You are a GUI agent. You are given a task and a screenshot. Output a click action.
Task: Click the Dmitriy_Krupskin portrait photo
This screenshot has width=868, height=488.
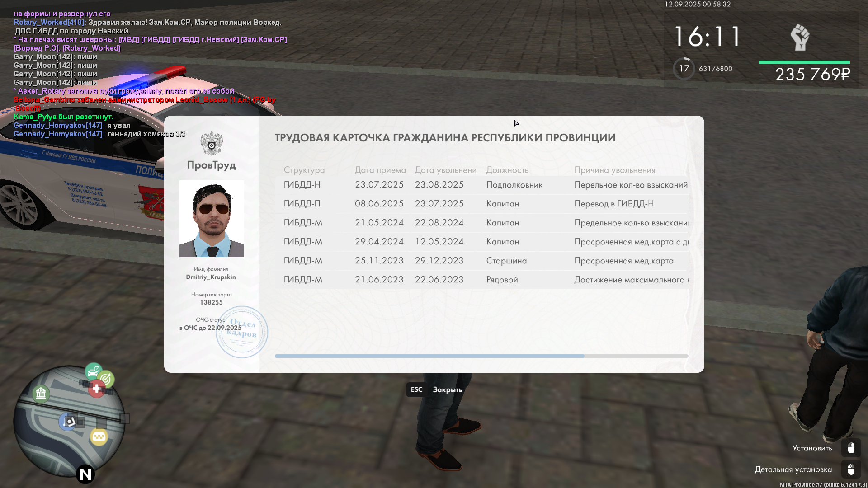pos(212,219)
